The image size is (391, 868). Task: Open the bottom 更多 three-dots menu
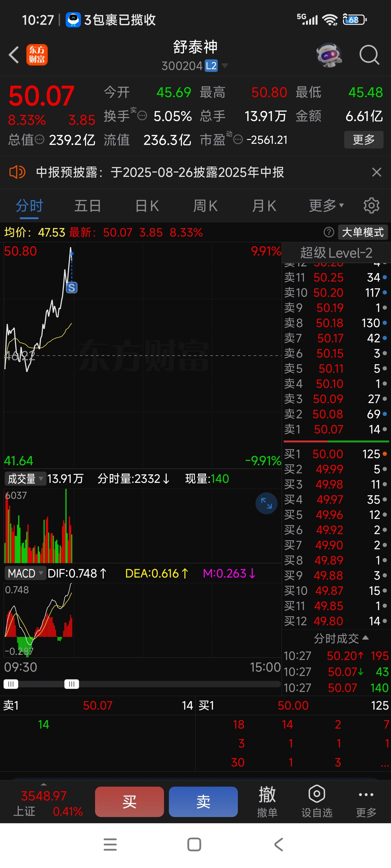tap(366, 802)
